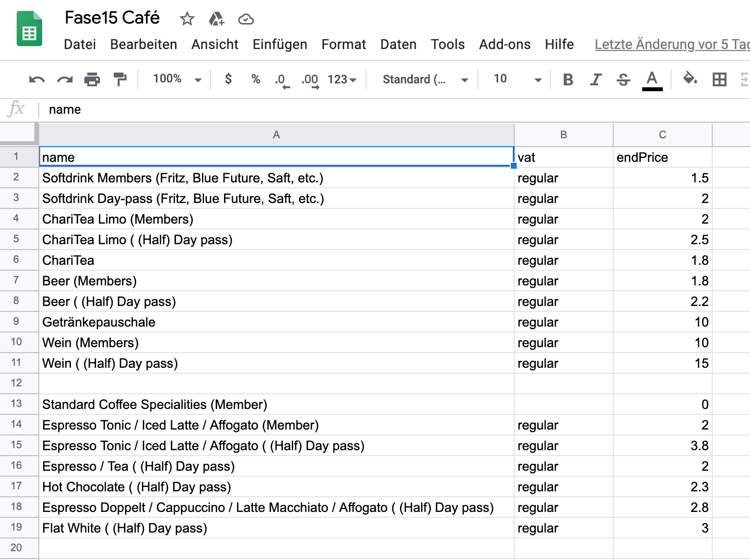Toggle bold formatting
The image size is (750, 560).
coord(568,79)
